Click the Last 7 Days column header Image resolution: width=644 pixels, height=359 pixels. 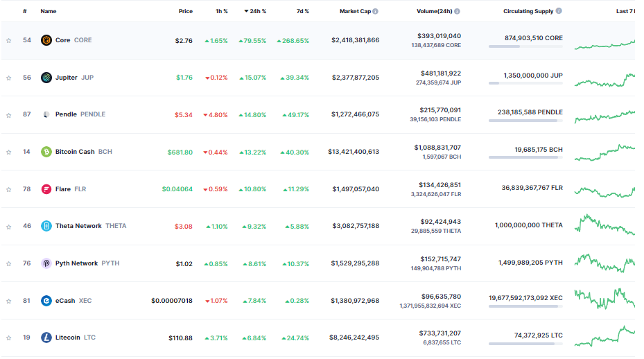pyautogui.click(x=625, y=12)
